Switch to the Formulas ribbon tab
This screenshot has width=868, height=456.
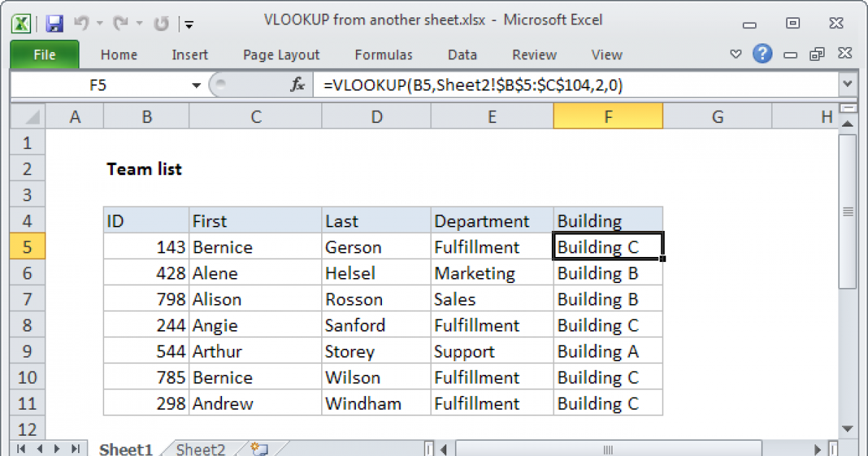click(x=383, y=54)
